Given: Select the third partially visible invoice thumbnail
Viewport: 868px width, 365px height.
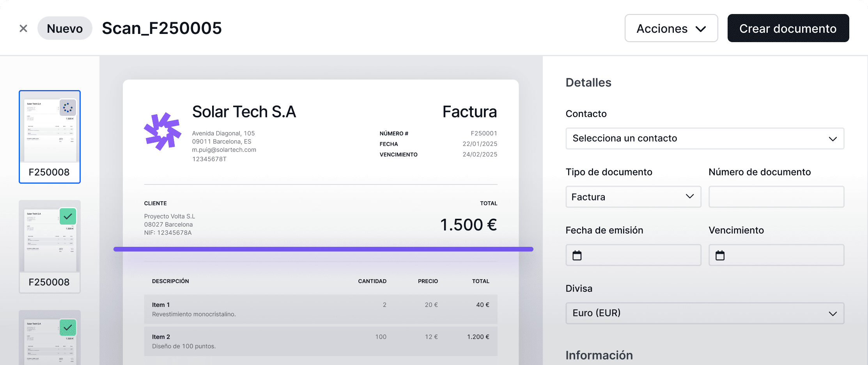Looking at the screenshot, I should click(50, 338).
